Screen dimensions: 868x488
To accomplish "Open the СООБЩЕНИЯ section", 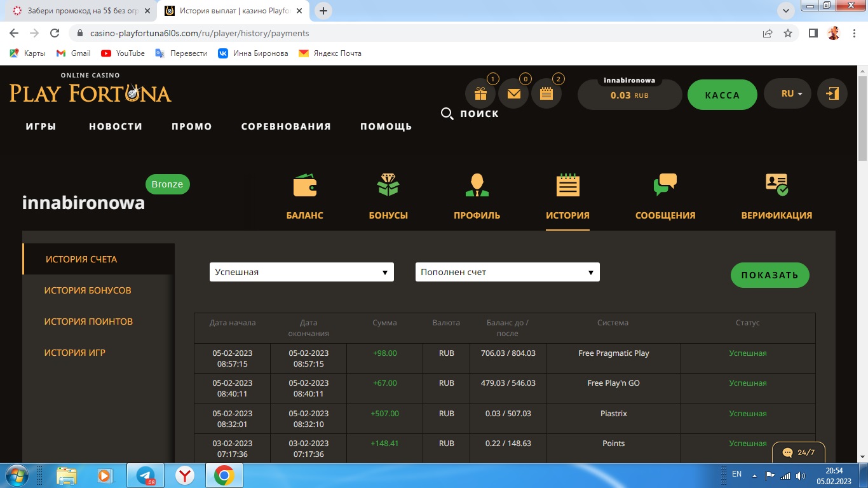I will click(665, 196).
